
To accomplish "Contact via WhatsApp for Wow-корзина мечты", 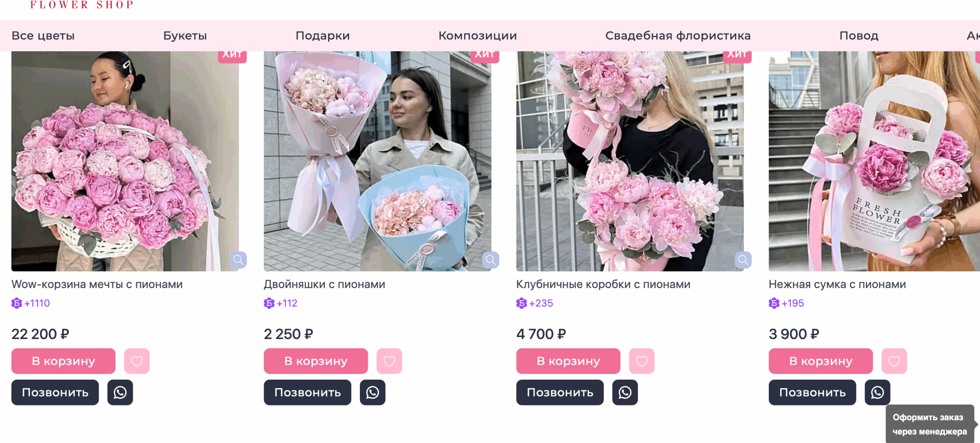I will click(120, 392).
